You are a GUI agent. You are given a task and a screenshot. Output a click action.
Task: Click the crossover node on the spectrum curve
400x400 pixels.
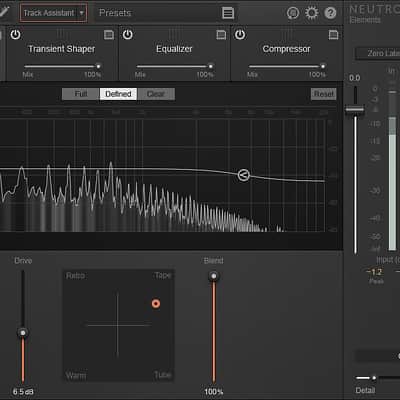point(244,175)
